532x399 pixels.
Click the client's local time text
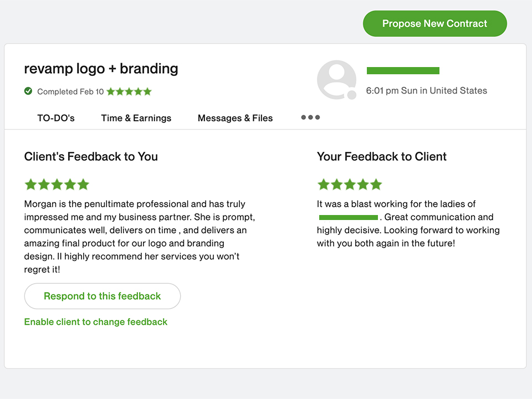click(427, 90)
